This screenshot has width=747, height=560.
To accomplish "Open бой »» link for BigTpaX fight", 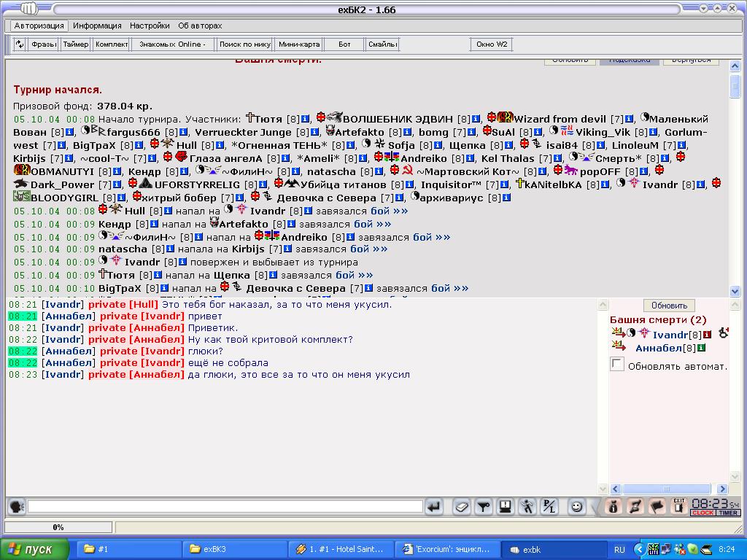I will tap(449, 288).
